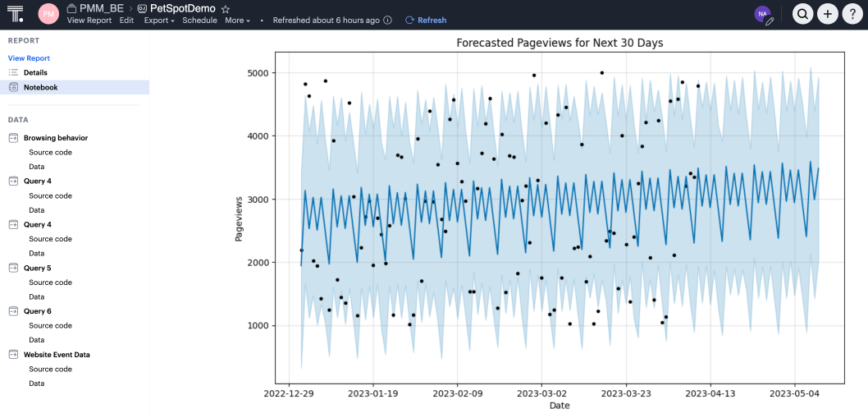Click the refreshed-time info icon

(x=387, y=21)
